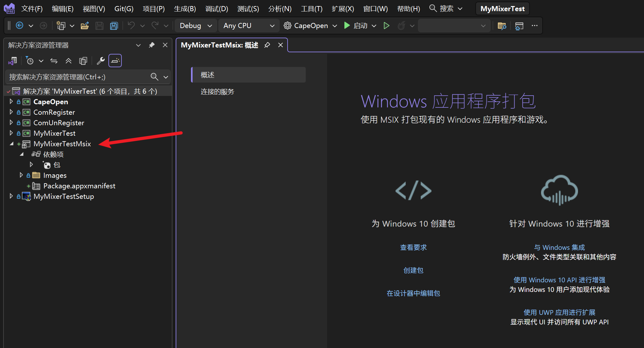Open Solution Explorer window options chevron

[x=138, y=45]
